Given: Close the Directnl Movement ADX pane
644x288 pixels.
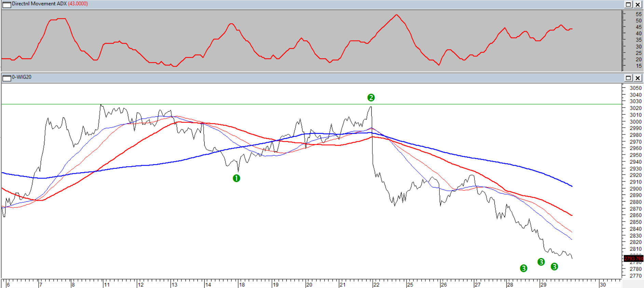Looking at the screenshot, I should (638, 4).
